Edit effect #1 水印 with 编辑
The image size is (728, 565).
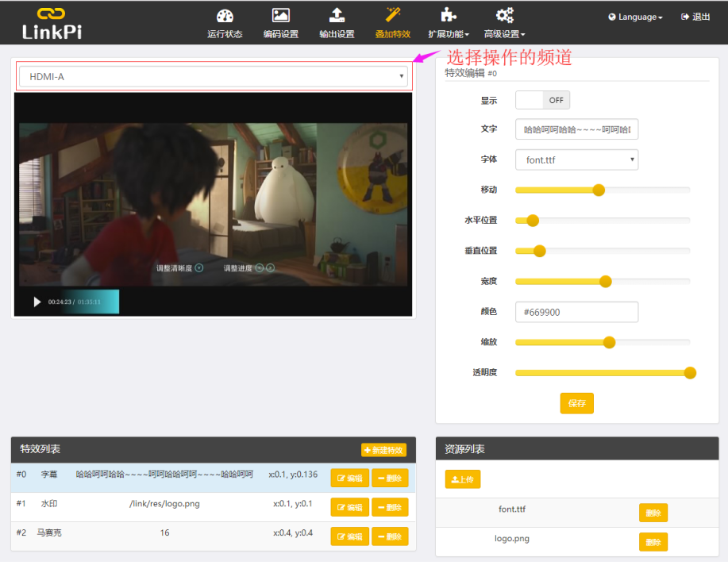pyautogui.click(x=349, y=507)
